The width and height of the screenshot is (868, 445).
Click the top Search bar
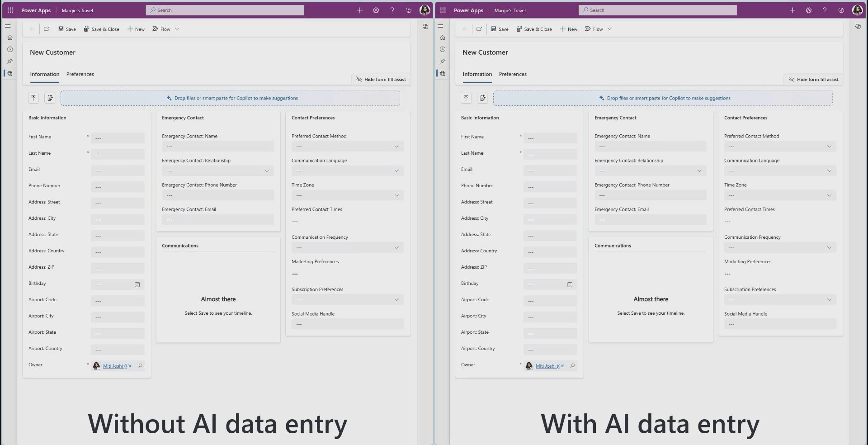click(225, 9)
